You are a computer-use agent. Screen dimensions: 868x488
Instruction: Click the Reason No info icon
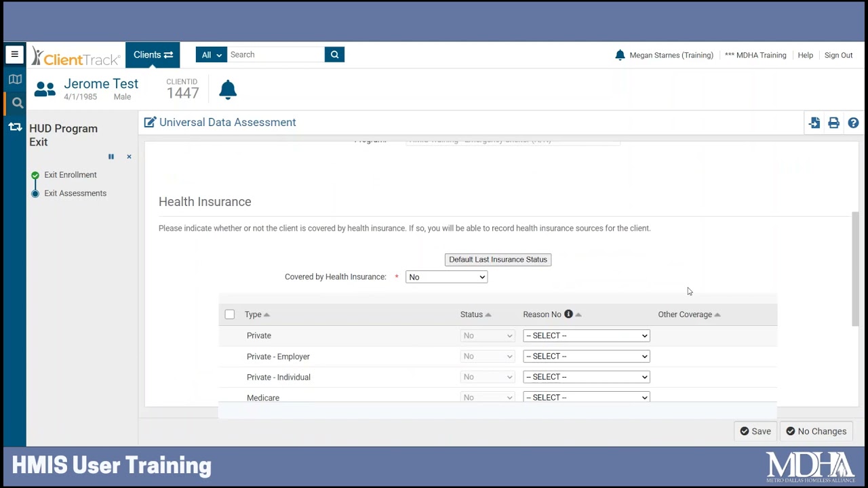point(568,314)
